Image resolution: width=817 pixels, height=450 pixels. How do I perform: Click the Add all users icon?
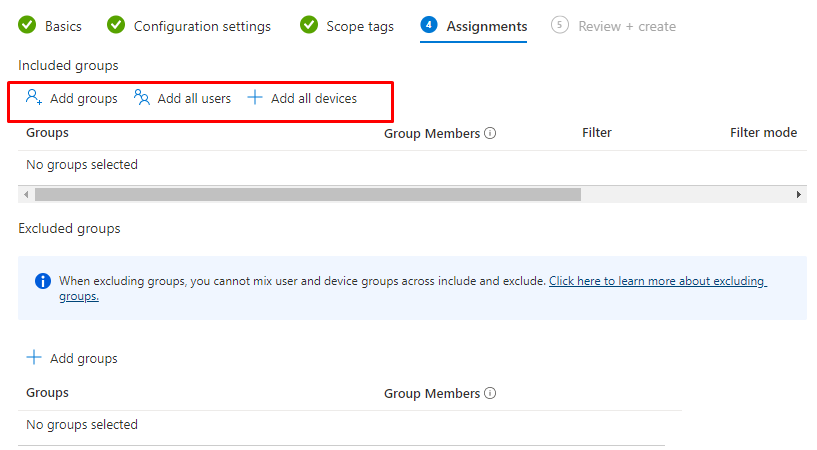(142, 98)
